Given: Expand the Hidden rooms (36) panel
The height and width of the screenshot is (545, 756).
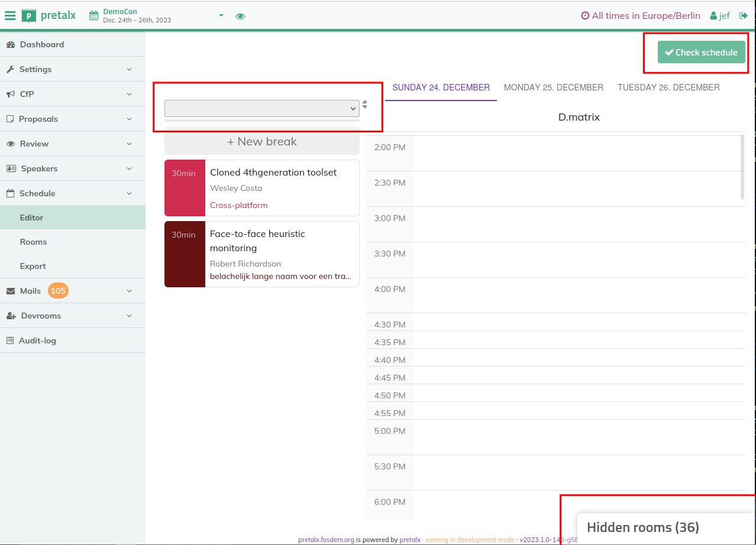Looking at the screenshot, I should coord(642,527).
